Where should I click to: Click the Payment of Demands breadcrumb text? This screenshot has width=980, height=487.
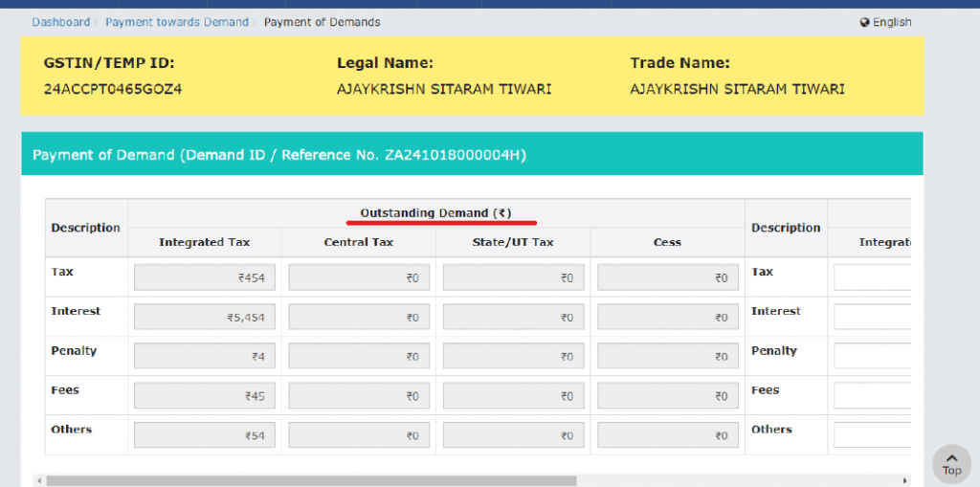pyautogui.click(x=322, y=22)
